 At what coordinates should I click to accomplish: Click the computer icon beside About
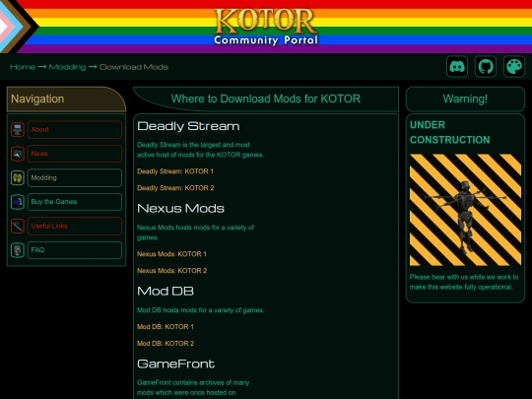[18, 130]
